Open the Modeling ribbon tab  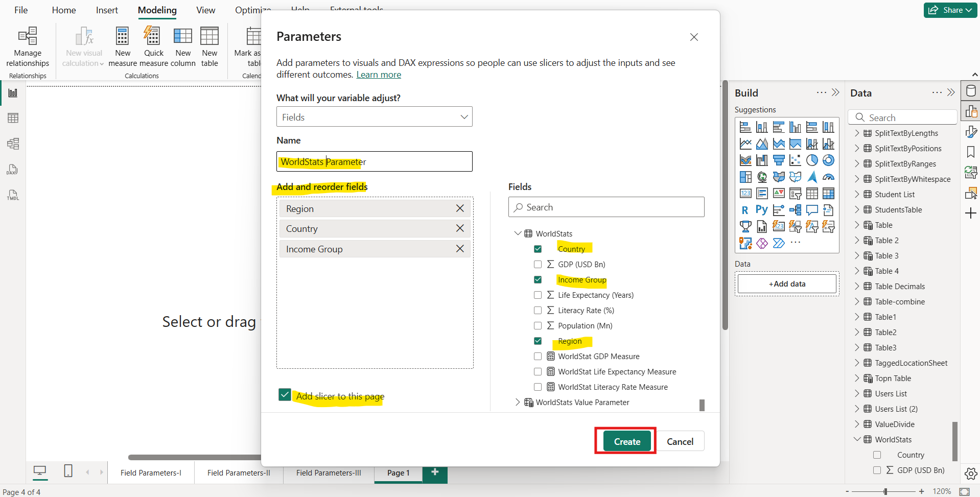(157, 10)
